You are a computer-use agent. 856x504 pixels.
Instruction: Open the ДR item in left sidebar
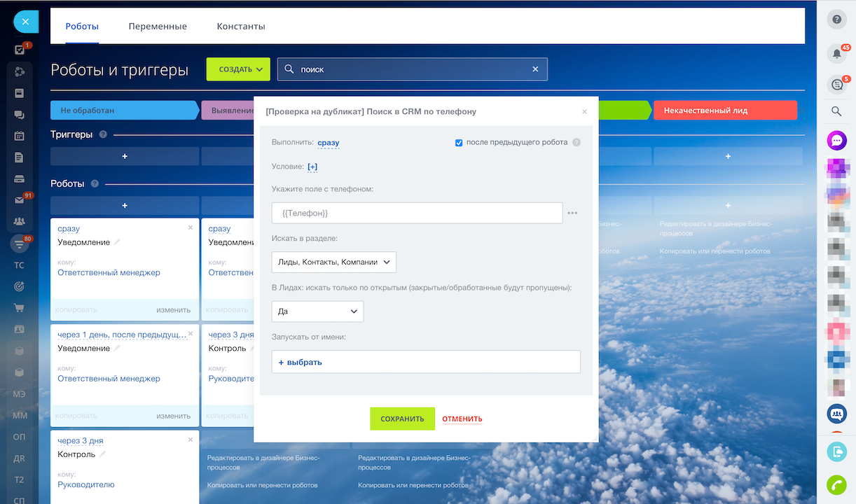(x=20, y=458)
